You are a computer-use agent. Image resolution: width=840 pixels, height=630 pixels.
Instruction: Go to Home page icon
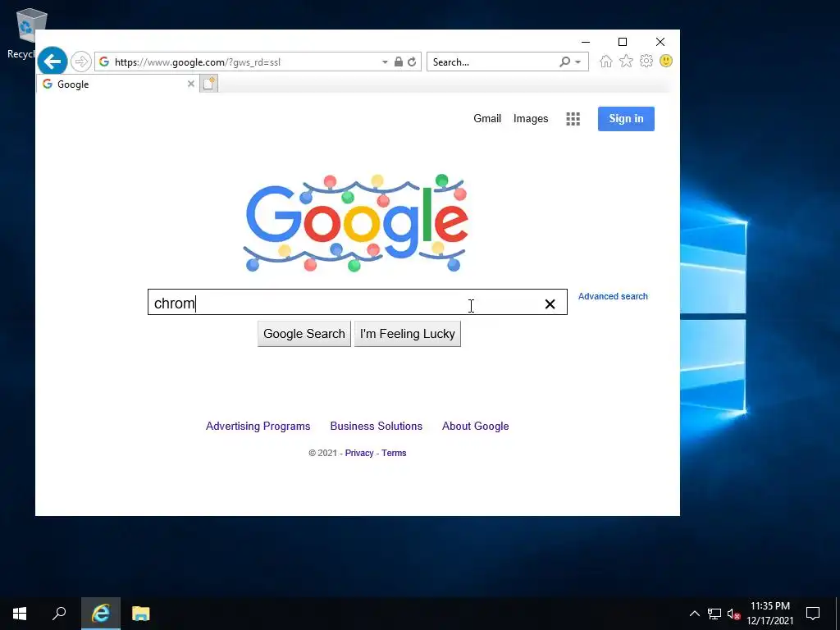(606, 61)
